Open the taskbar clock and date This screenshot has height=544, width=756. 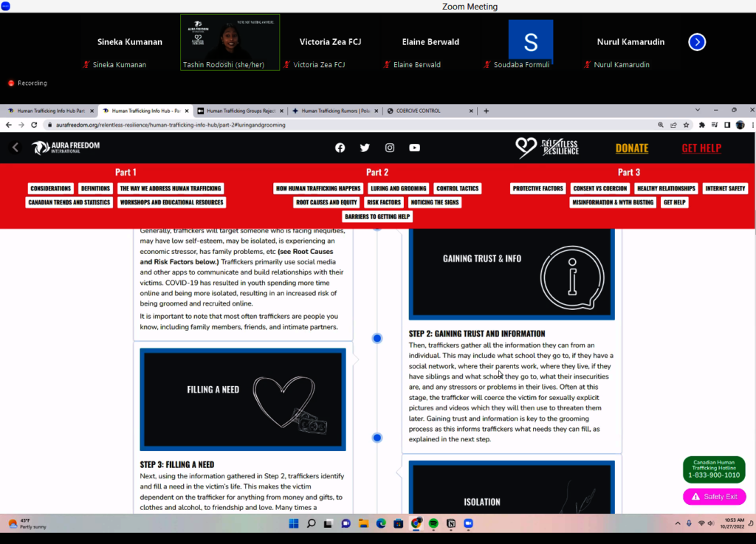click(732, 523)
